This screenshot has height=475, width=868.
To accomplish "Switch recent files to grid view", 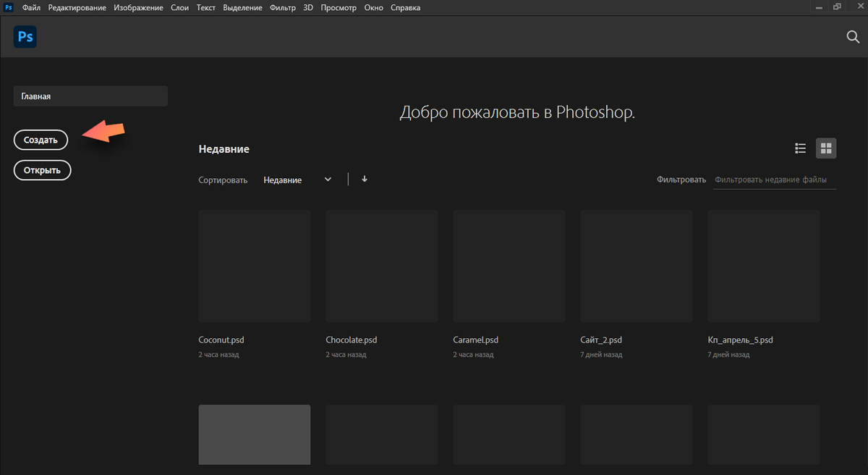I will point(826,148).
